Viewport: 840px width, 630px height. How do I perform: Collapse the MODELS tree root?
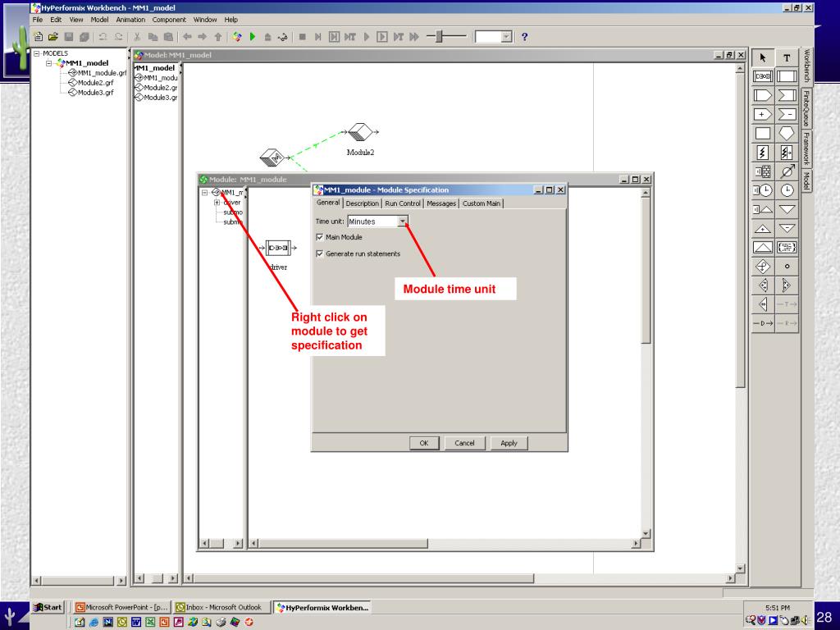tap(37, 53)
